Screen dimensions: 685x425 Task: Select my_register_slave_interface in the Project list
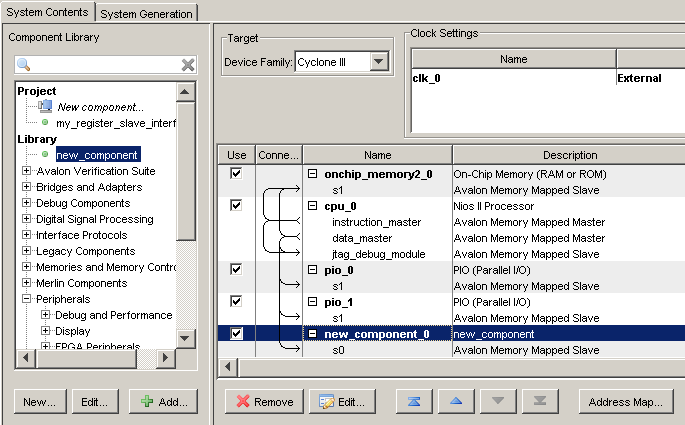click(x=115, y=123)
